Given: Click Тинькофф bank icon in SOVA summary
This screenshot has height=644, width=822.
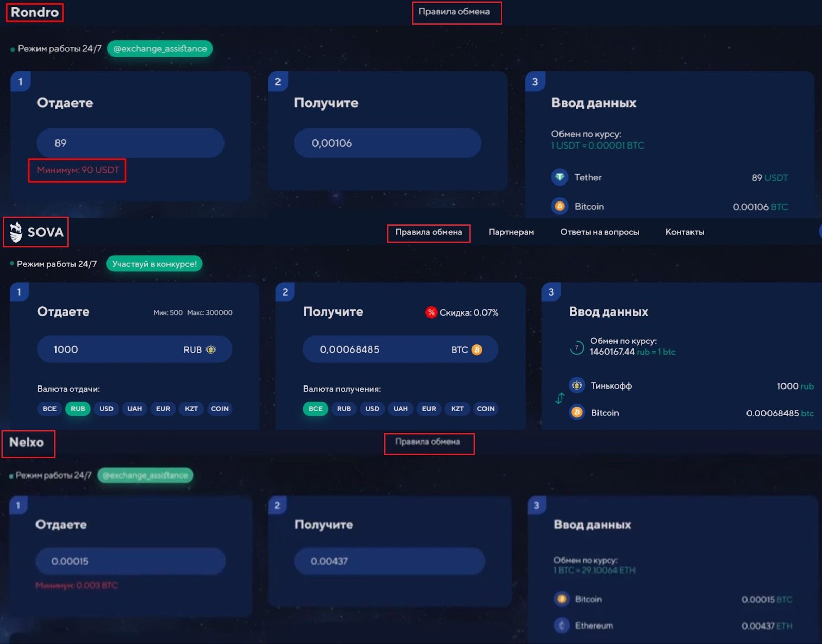Looking at the screenshot, I should (x=577, y=385).
